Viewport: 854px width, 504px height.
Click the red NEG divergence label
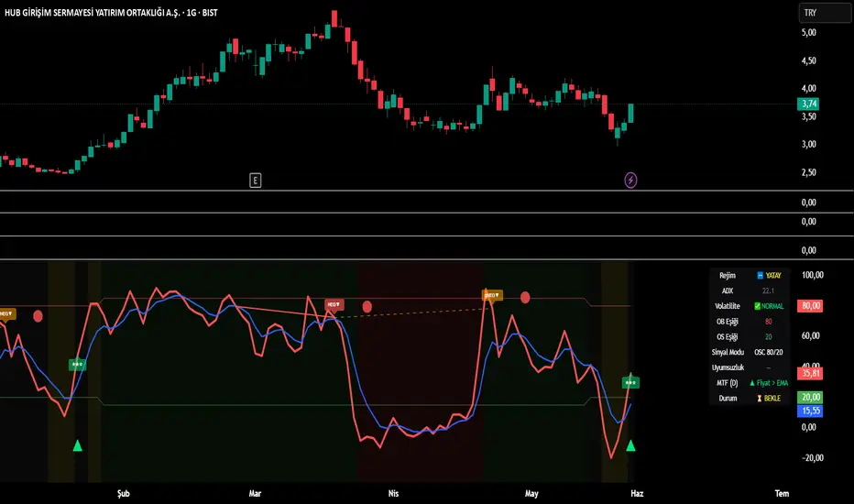[x=334, y=304]
